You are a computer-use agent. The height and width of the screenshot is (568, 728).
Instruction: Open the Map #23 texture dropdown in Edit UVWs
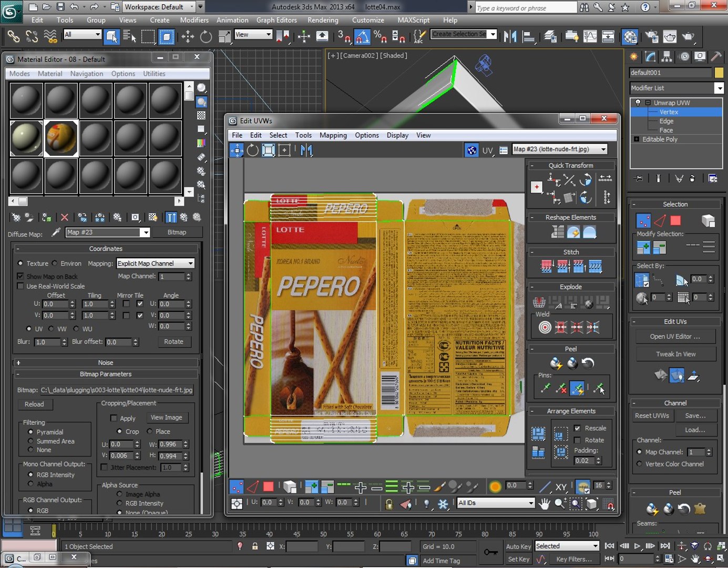(560, 149)
